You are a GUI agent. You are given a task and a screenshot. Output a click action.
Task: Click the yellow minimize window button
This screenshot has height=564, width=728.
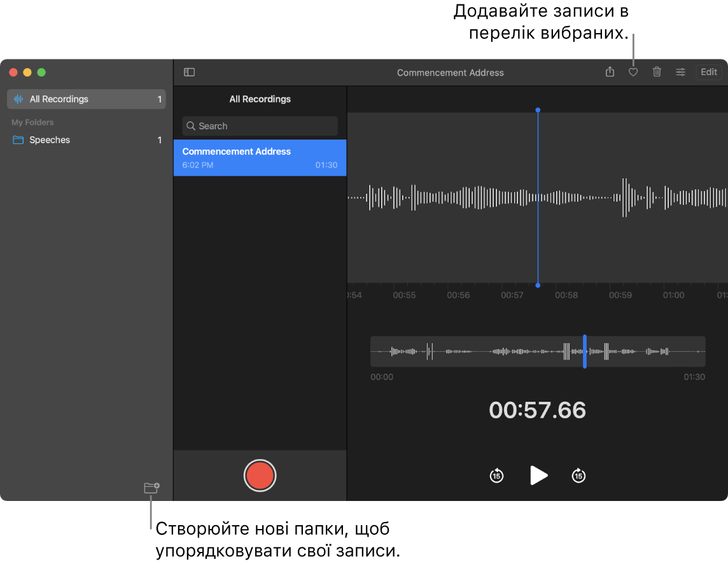(x=27, y=73)
